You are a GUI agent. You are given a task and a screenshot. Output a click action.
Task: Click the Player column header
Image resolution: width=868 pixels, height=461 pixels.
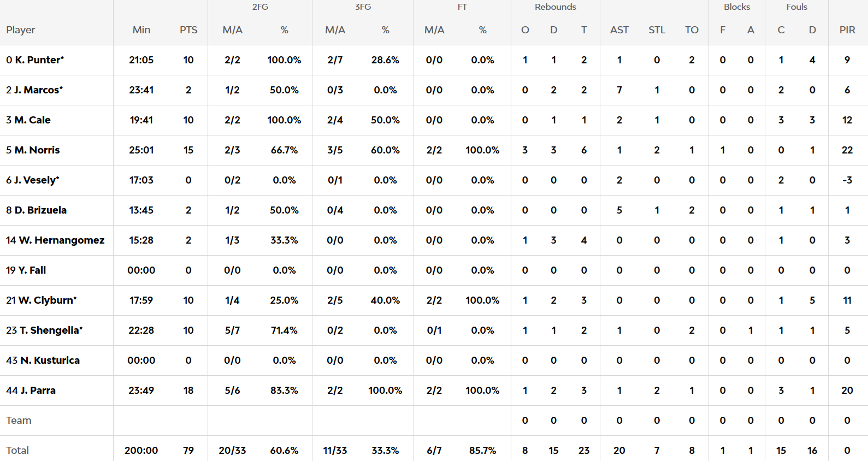click(x=21, y=30)
